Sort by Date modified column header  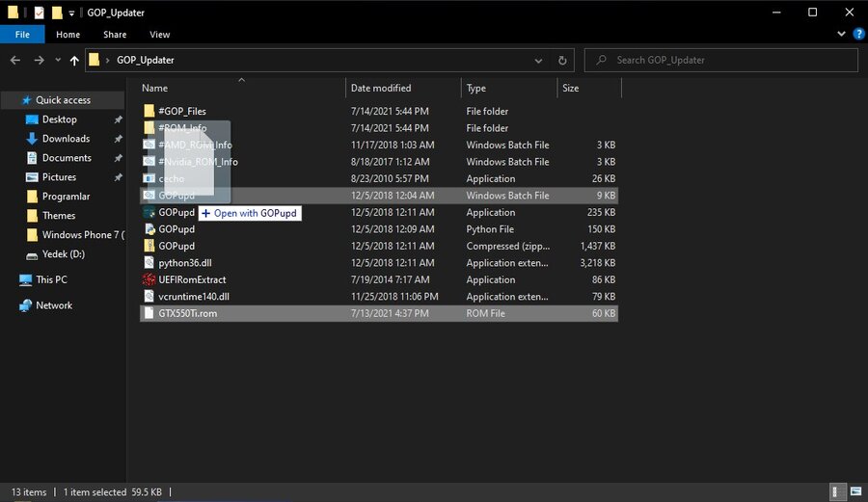coord(381,88)
